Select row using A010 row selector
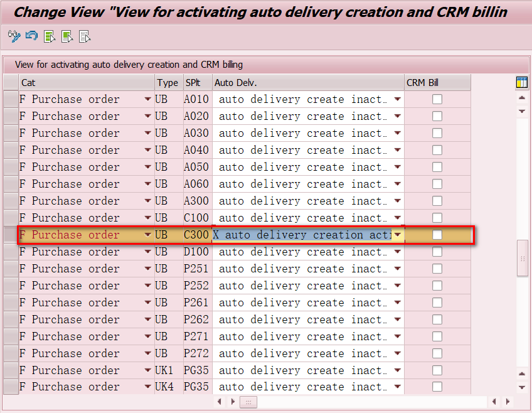This screenshot has width=532, height=413. coord(11,99)
